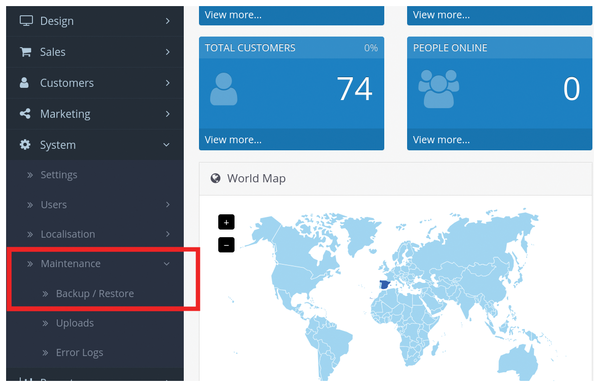
Task: Click the double-arrow icon beside Backup / Restore
Action: coord(45,294)
